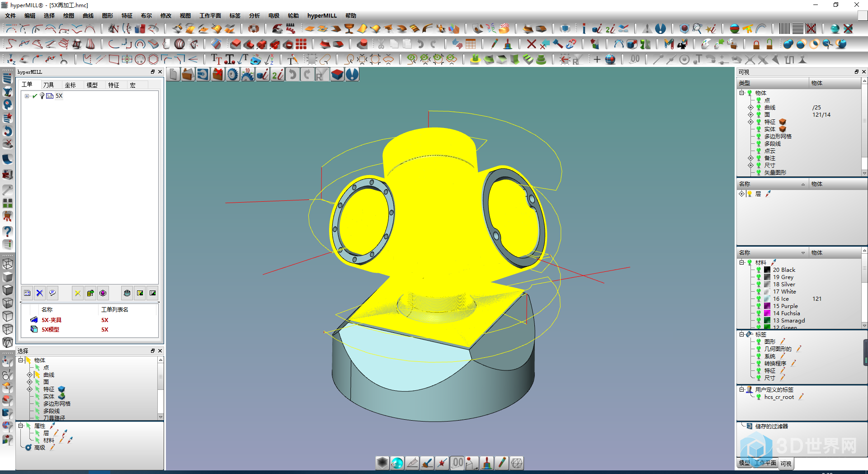This screenshot has width=868, height=474.
Task: Select the 工作平面 bottom tab
Action: click(765, 463)
